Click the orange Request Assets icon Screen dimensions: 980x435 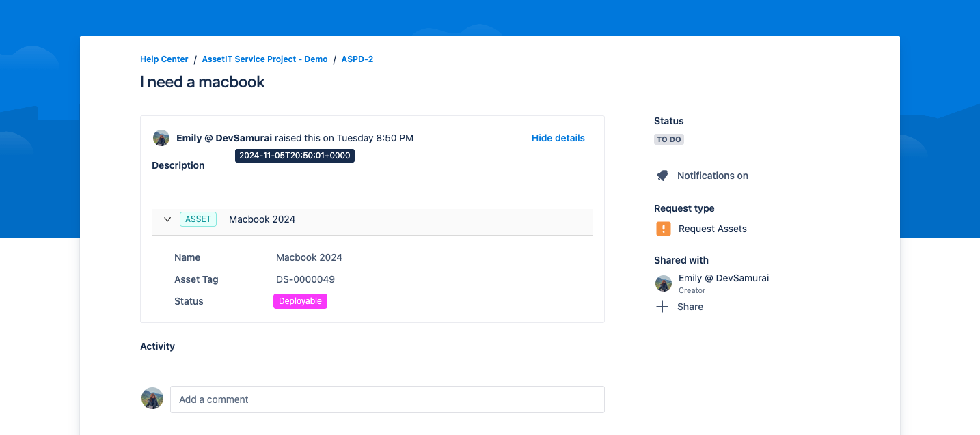pos(663,229)
